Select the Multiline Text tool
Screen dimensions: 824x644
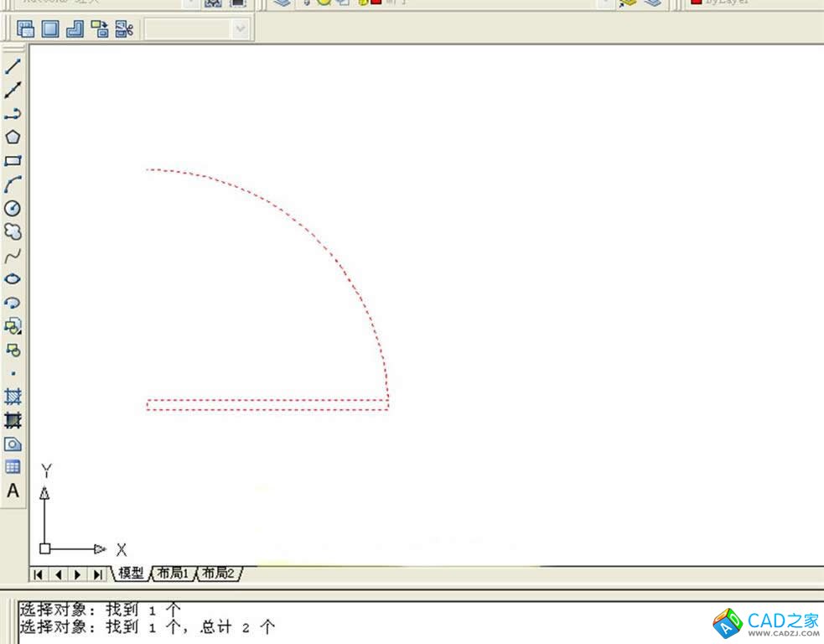(x=13, y=491)
